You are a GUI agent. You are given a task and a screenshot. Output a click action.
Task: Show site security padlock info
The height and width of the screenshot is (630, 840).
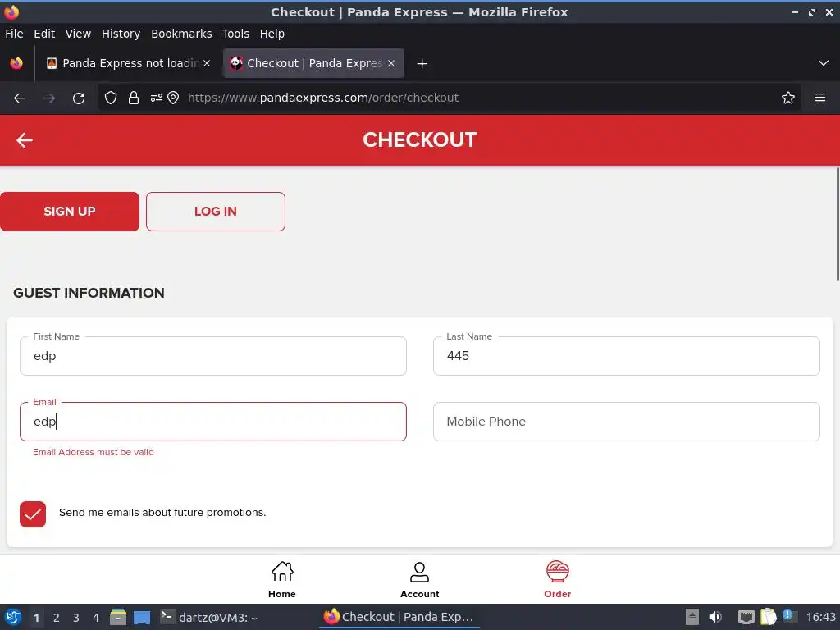(x=134, y=98)
